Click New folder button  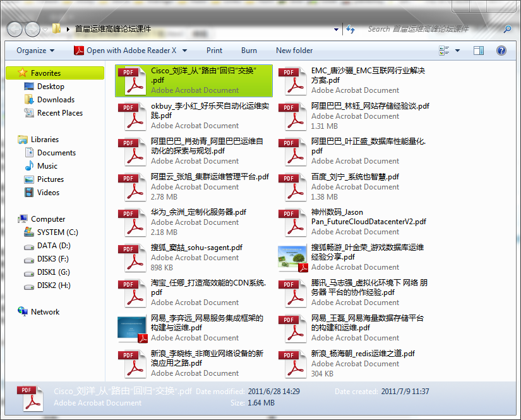pyautogui.click(x=294, y=51)
